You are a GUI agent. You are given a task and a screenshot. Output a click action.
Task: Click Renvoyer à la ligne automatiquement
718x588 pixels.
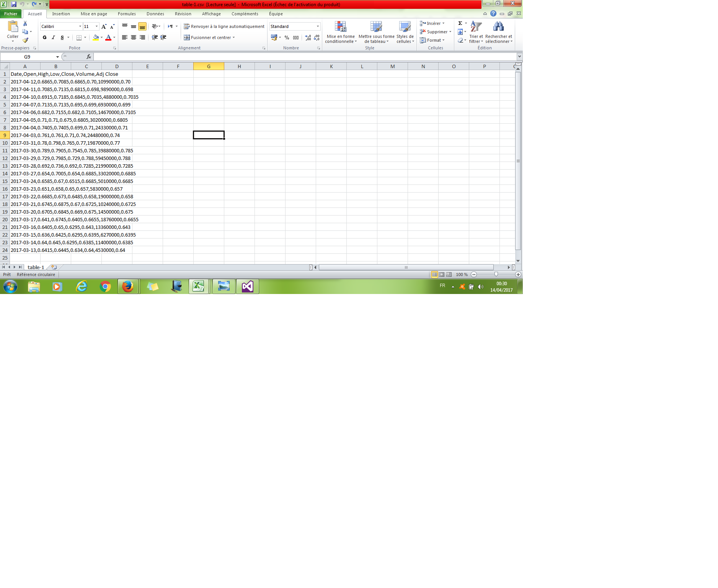[224, 26]
